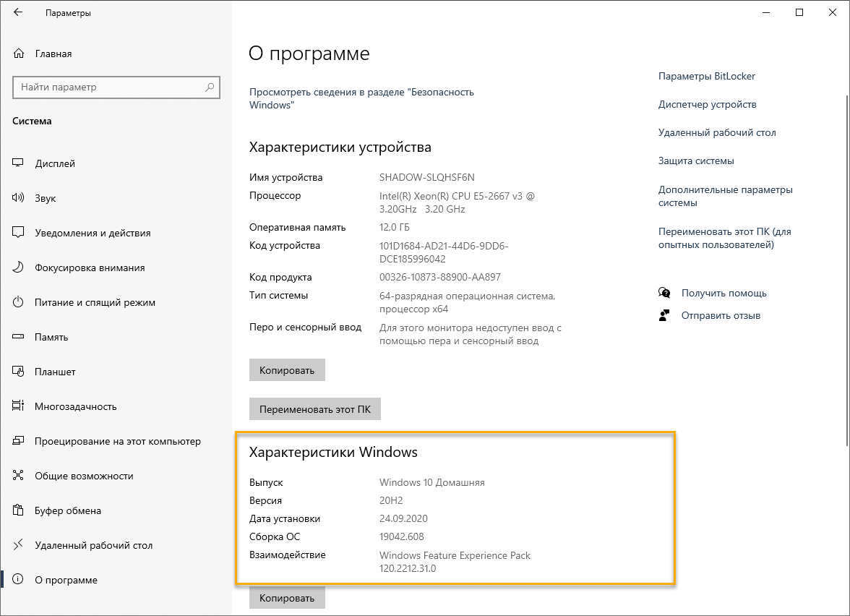
Task: Select Projecting to this PC icon
Action: pos(17,441)
